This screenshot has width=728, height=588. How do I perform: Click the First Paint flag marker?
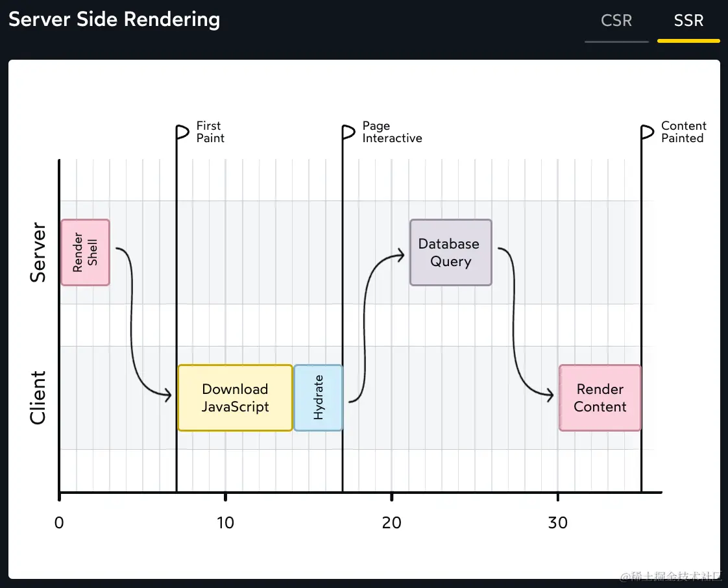coord(183,132)
